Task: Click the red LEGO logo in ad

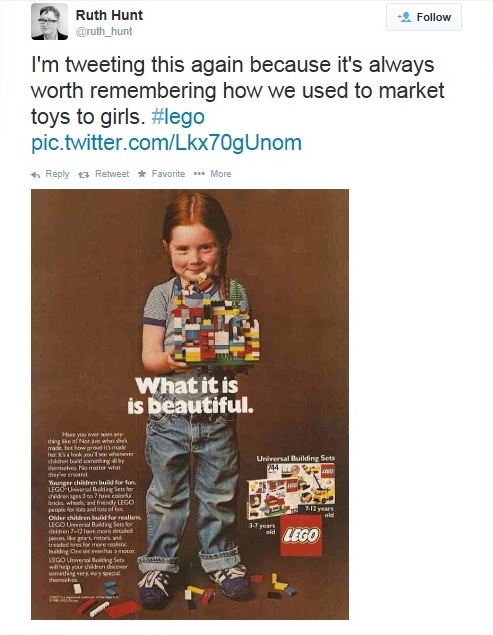Action: click(x=301, y=535)
